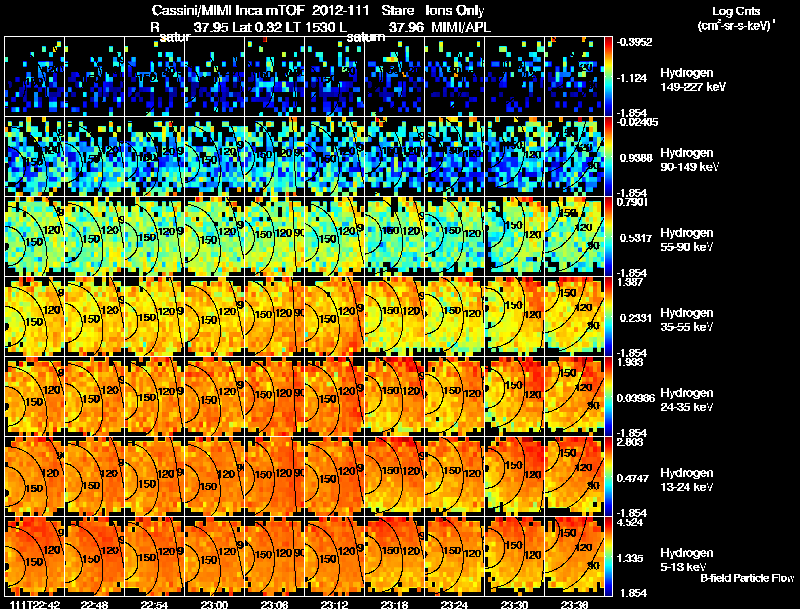
Task: Click the '22:48' time axis label
Action: (x=94, y=604)
